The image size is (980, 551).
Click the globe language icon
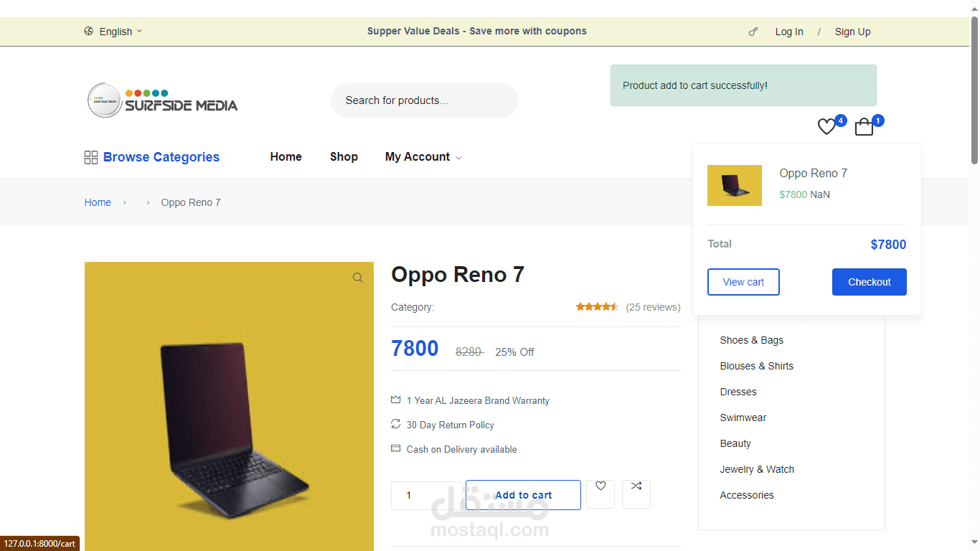89,31
